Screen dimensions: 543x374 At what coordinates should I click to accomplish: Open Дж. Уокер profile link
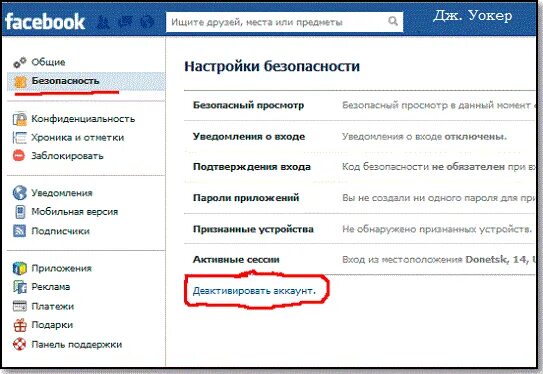[x=473, y=16]
